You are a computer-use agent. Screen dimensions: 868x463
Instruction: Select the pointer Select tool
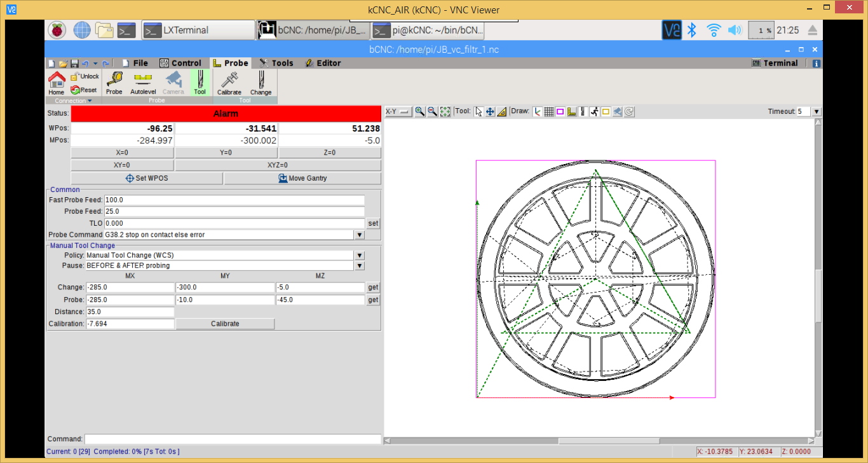(x=478, y=111)
